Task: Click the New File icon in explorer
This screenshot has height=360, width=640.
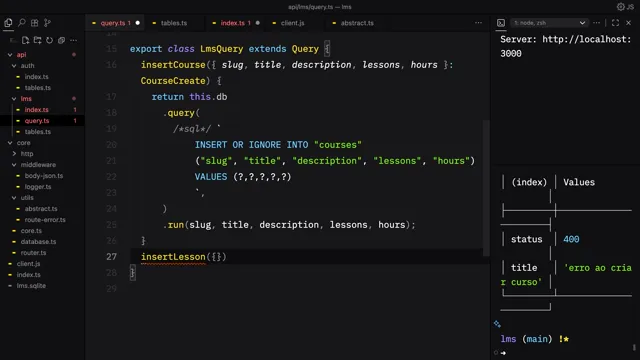Action: click(x=25, y=40)
